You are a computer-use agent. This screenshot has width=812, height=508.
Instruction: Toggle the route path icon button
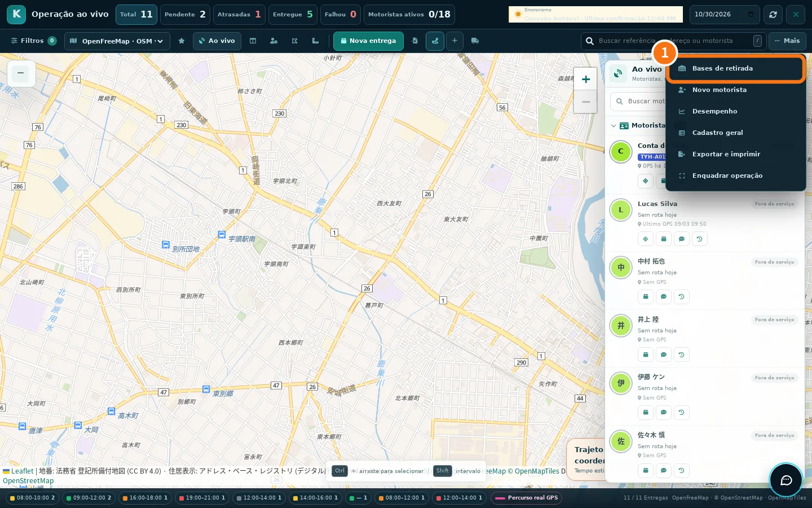[435, 41]
